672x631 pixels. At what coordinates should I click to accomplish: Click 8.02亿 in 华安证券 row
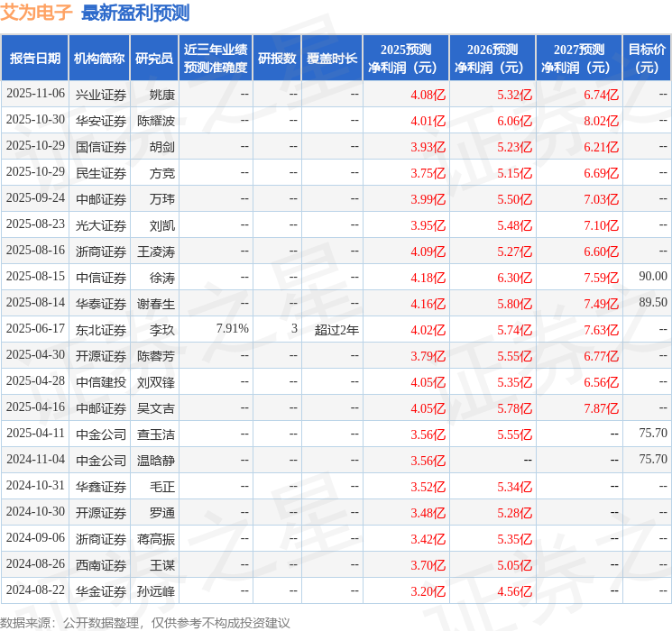(x=602, y=121)
